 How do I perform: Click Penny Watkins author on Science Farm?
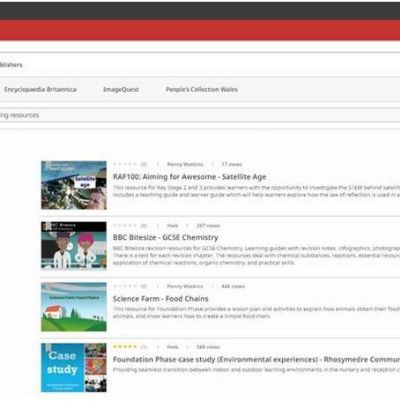185,286
